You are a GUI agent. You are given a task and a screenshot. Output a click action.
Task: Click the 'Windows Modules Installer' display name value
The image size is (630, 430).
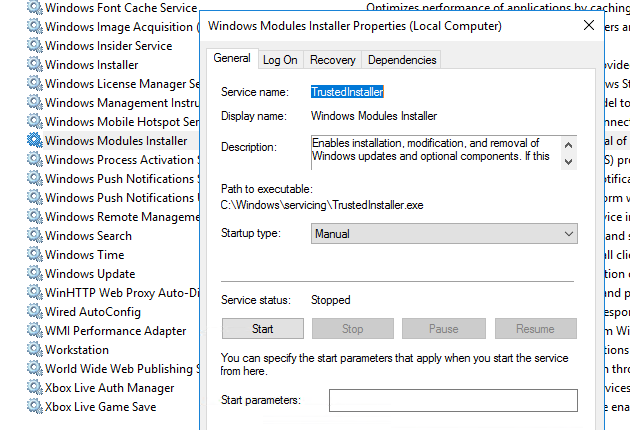374,116
